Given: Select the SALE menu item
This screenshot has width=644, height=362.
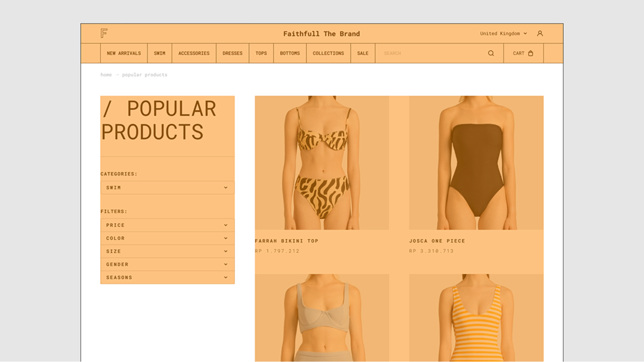Looking at the screenshot, I should (x=363, y=53).
